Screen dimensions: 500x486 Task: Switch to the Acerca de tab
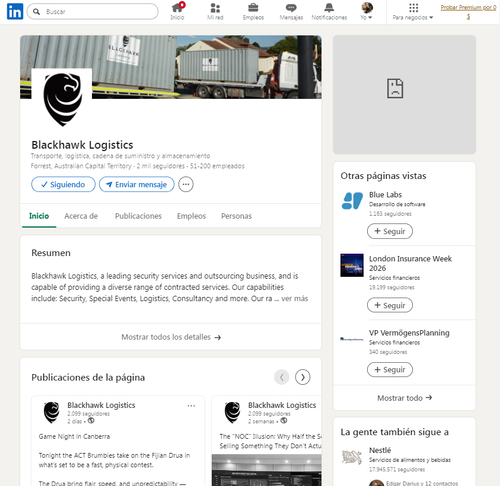pyautogui.click(x=81, y=216)
